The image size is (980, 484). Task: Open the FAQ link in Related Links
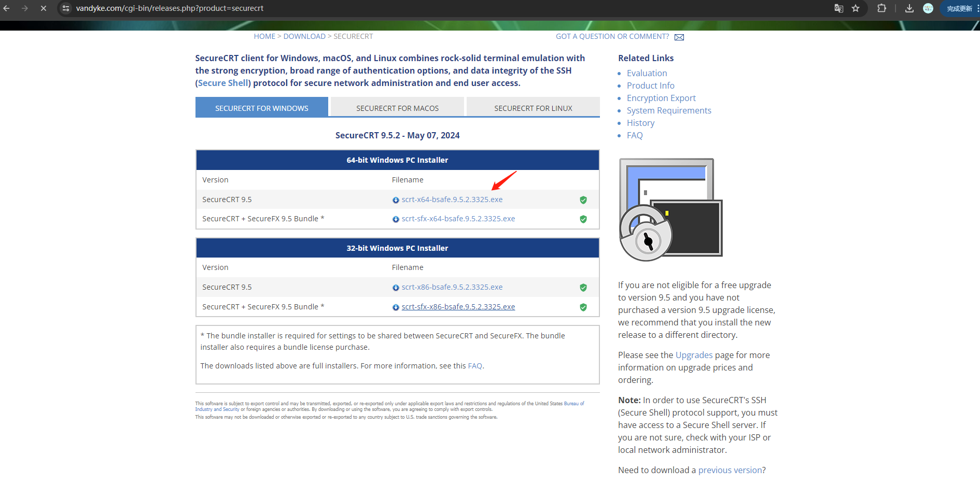tap(635, 135)
